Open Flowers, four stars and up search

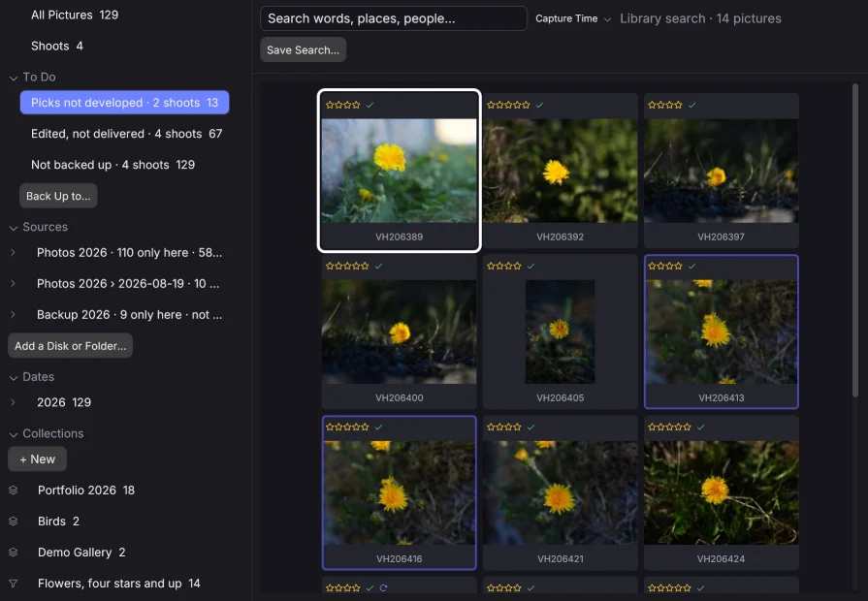pos(118,584)
